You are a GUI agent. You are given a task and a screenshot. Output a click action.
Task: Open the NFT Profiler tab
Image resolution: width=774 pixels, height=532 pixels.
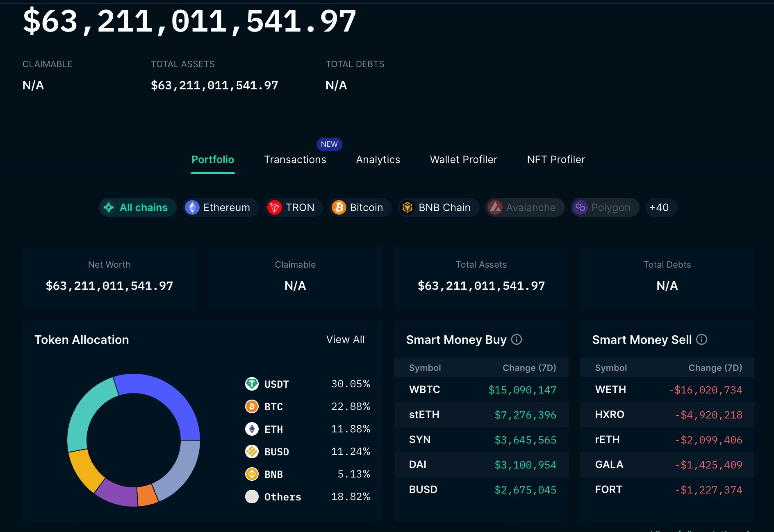[x=555, y=159]
